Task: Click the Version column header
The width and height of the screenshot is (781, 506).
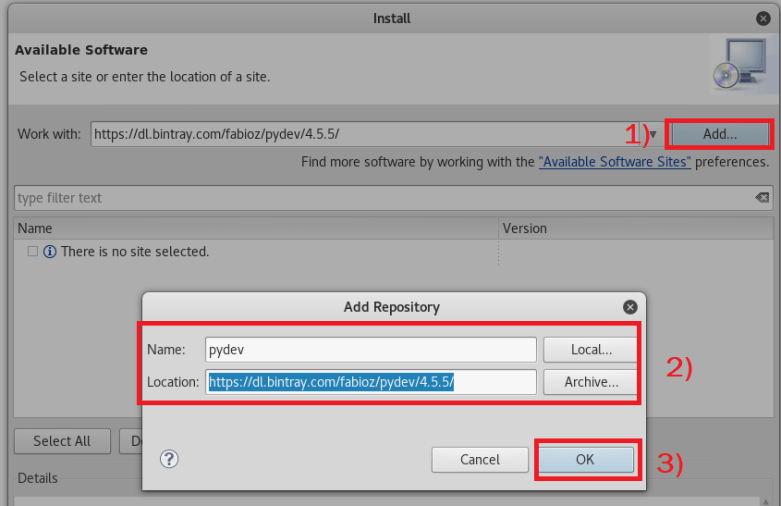Action: (636, 228)
